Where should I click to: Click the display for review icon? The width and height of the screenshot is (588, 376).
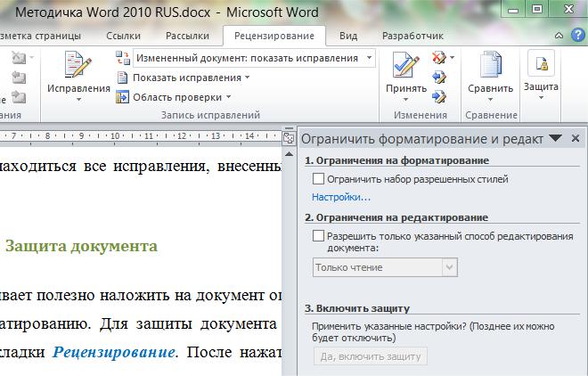[123, 58]
